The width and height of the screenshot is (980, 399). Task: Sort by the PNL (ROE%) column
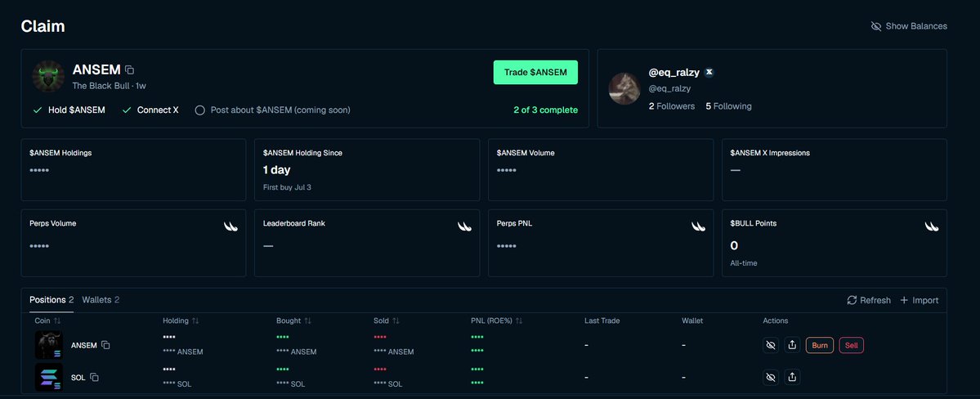pos(497,321)
